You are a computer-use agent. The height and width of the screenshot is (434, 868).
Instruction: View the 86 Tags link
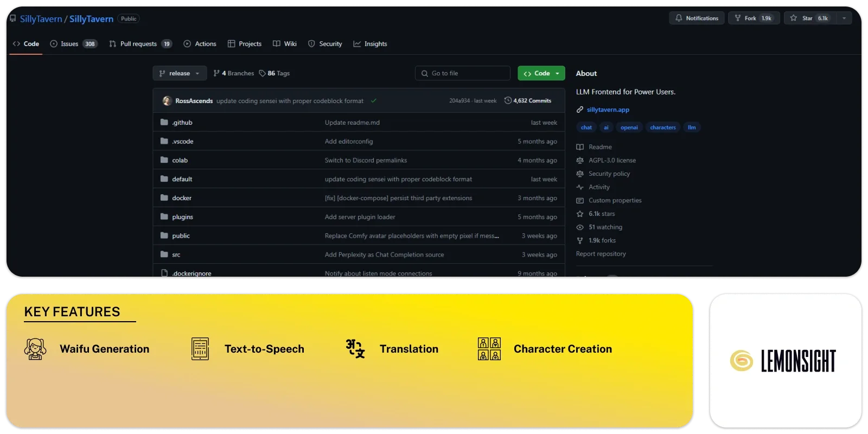coord(275,73)
